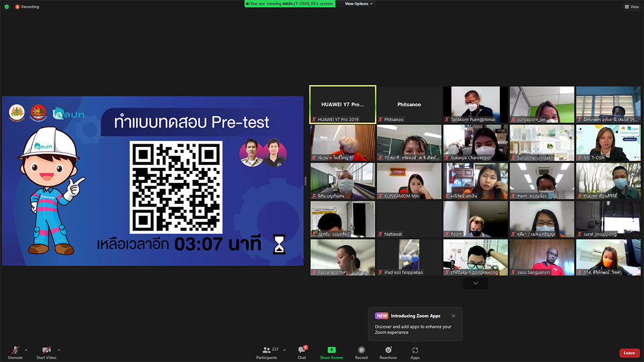The image size is (644, 362).
Task: Click the "Introducing Zoom Apps" heading
Action: (416, 316)
